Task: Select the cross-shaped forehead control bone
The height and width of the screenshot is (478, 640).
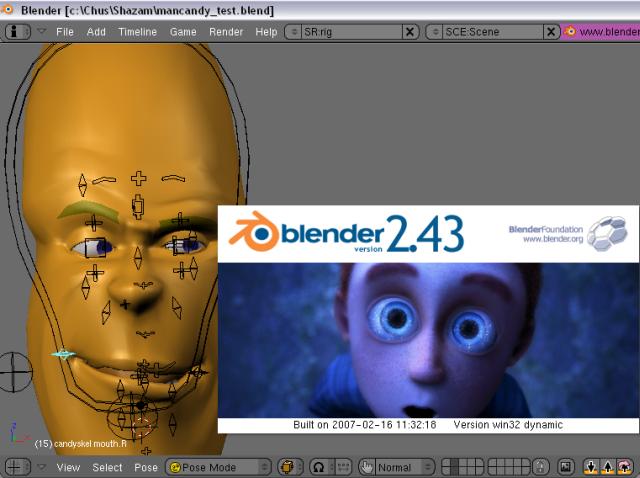Action: pyautogui.click(x=139, y=178)
